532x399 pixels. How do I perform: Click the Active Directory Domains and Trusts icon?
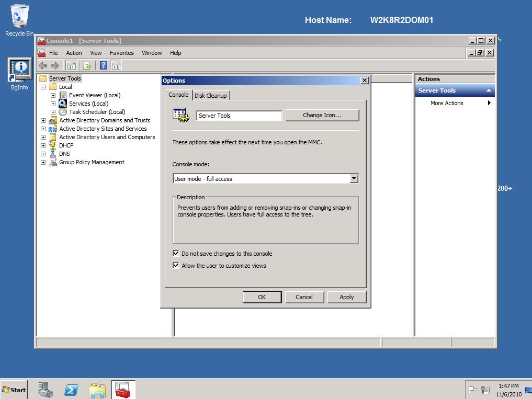point(53,120)
